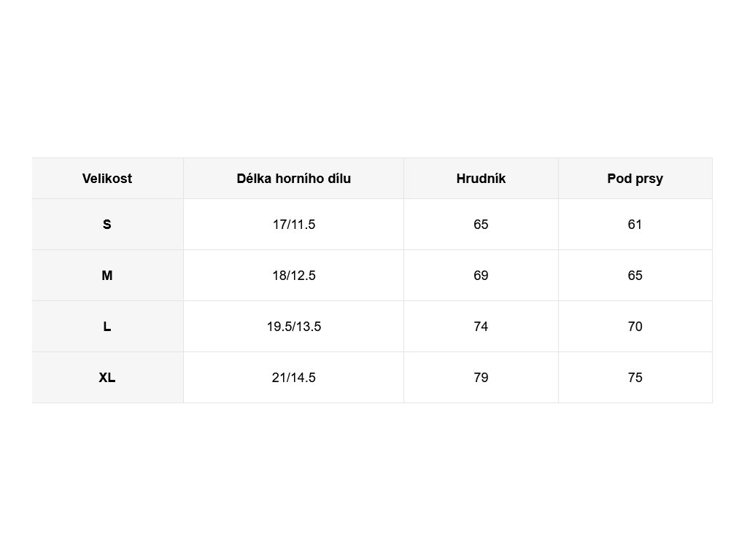Select the Délka horního dílu header
The height and width of the screenshot is (560, 747).
click(293, 179)
